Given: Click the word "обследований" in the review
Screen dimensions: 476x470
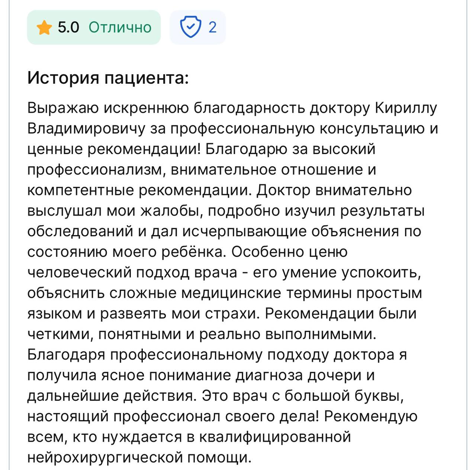Looking at the screenshot, I should pos(80,231).
